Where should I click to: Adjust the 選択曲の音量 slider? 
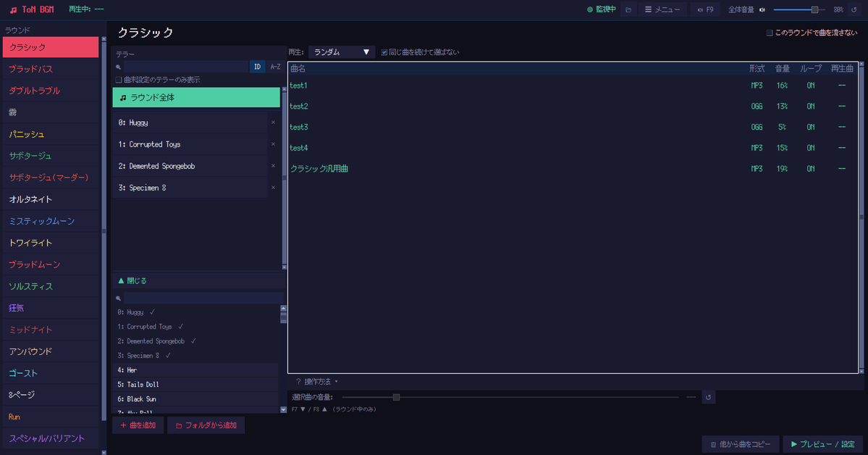pos(510,397)
